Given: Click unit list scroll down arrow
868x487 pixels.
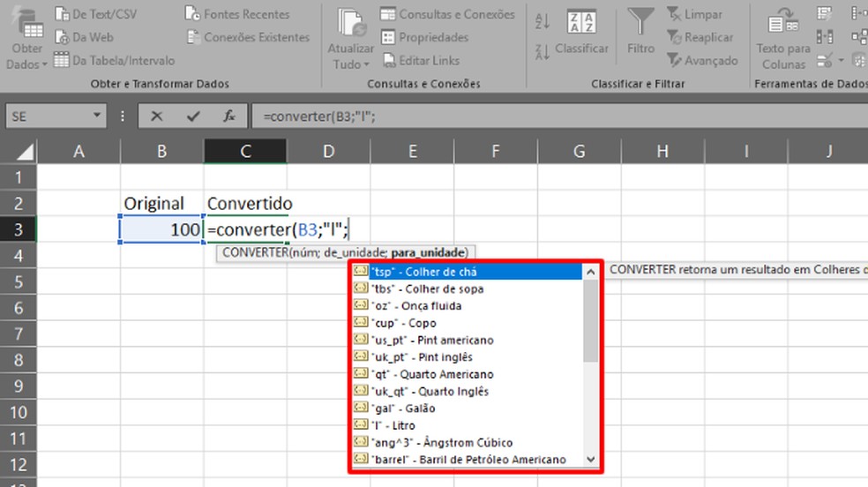Looking at the screenshot, I should tap(591, 460).
